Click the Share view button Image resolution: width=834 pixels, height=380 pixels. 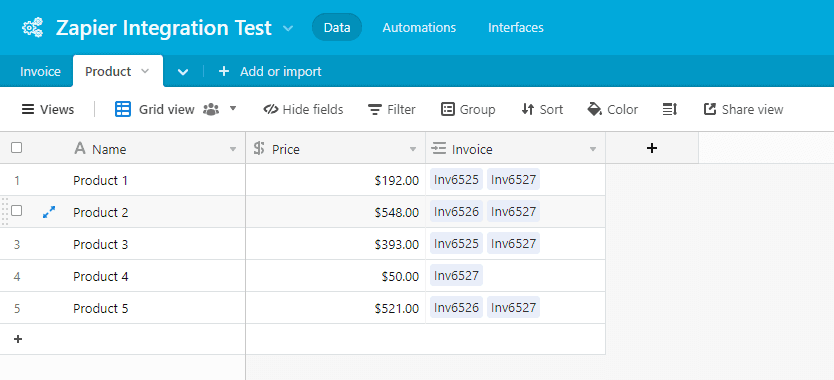pos(743,110)
